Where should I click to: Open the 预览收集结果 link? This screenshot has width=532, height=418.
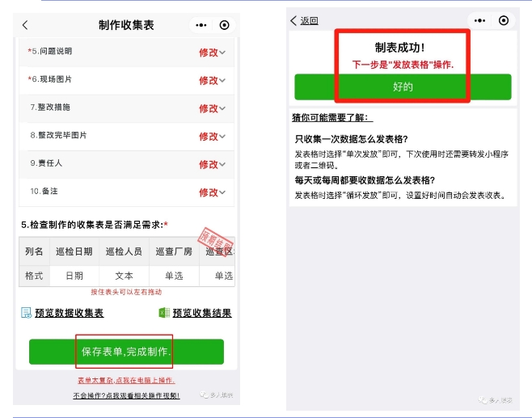pos(202,313)
